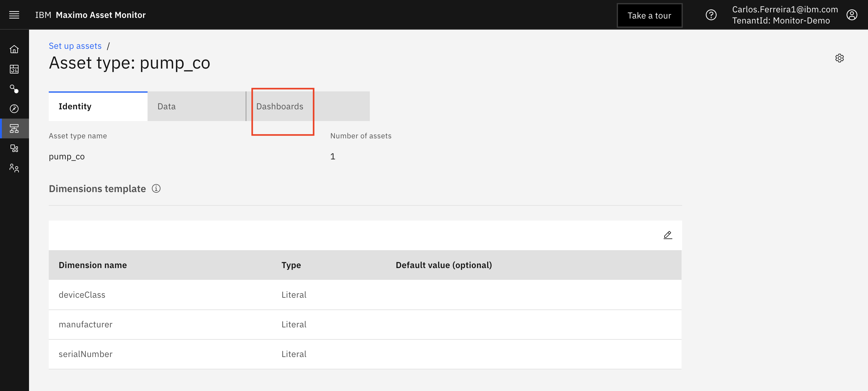Edit dimensions with the pencil icon
The image size is (868, 391).
[x=667, y=235]
